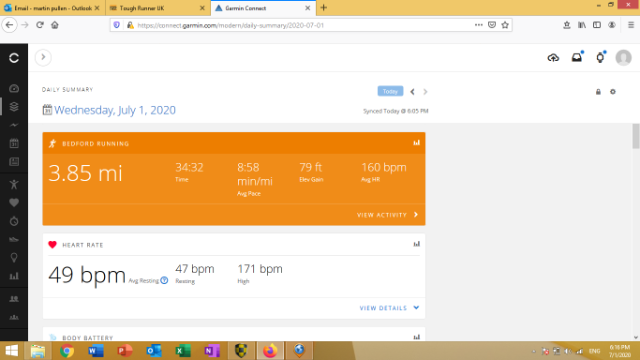Open the Connections people icon in sidebar
640x360 pixels.
pos(14,299)
